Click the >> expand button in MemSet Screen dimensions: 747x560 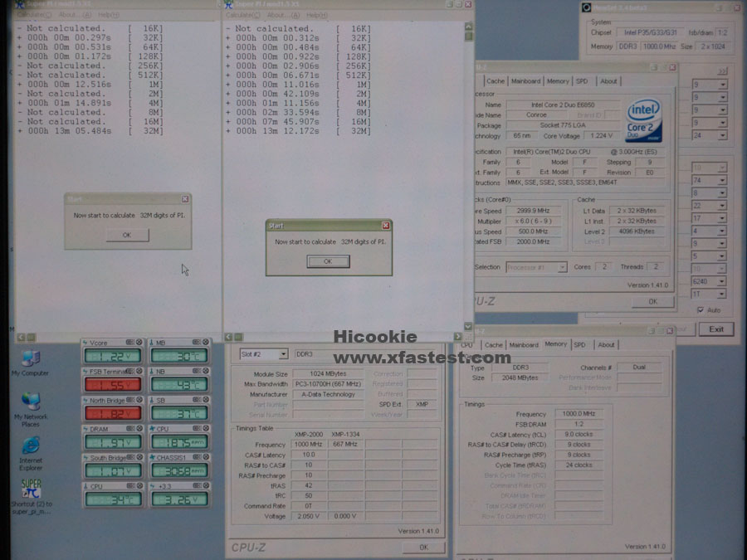point(722,71)
